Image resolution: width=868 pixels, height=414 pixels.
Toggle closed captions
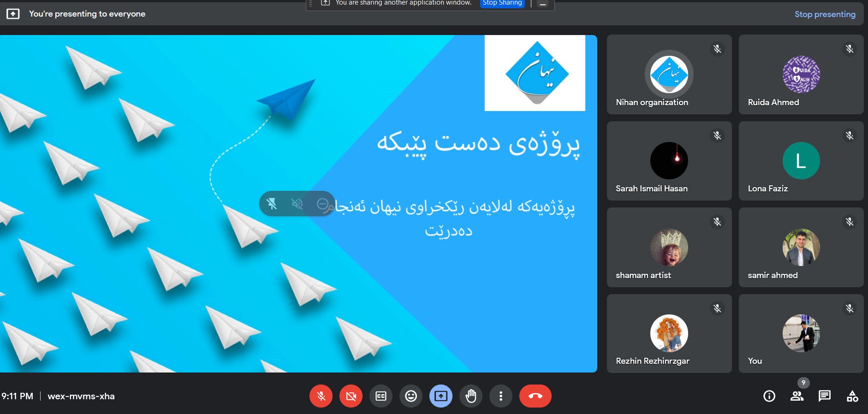(x=381, y=396)
